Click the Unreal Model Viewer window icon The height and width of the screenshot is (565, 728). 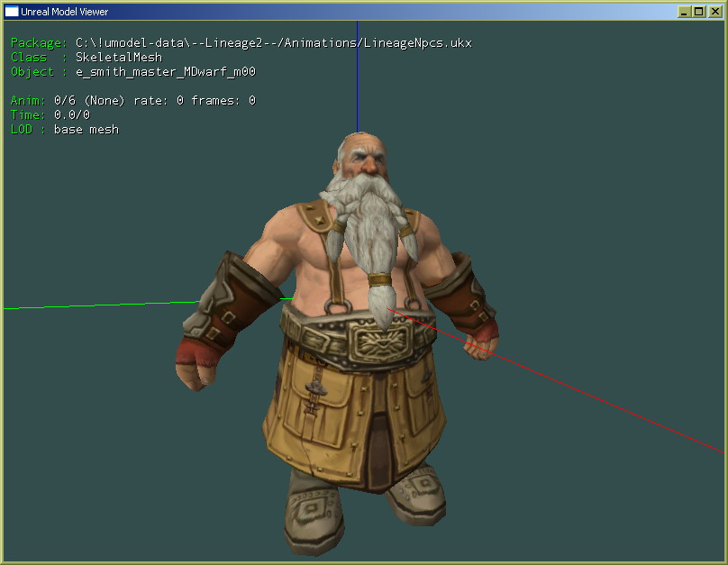point(12,12)
